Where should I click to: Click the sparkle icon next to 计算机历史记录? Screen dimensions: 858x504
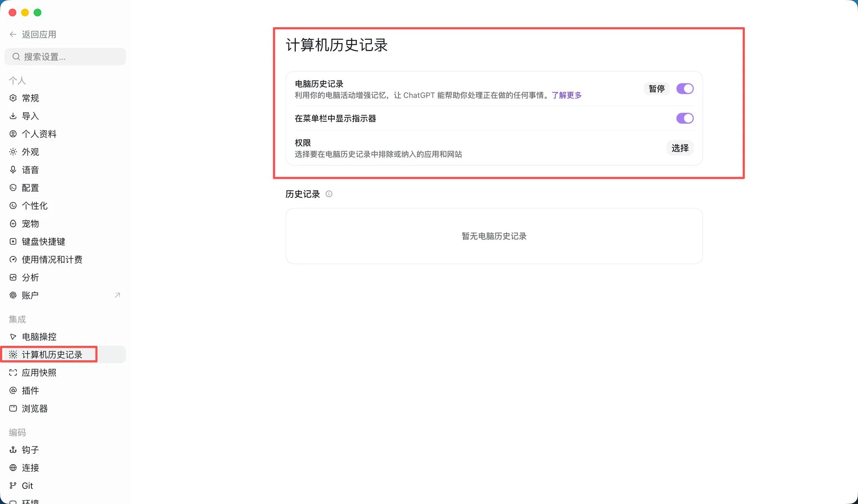(x=13, y=355)
